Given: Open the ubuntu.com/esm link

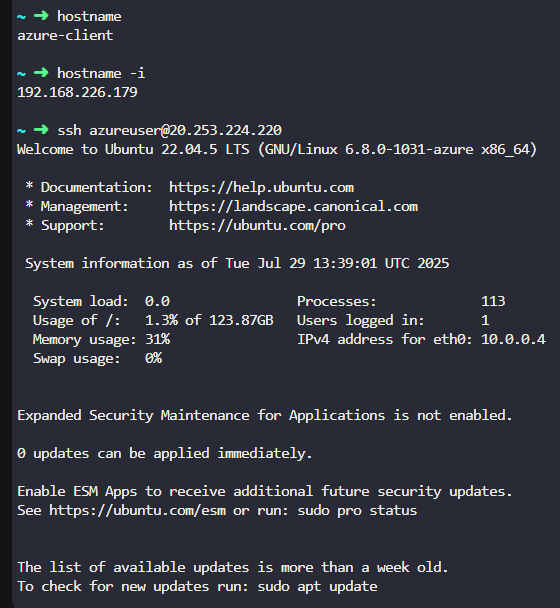Looking at the screenshot, I should coord(138,510).
